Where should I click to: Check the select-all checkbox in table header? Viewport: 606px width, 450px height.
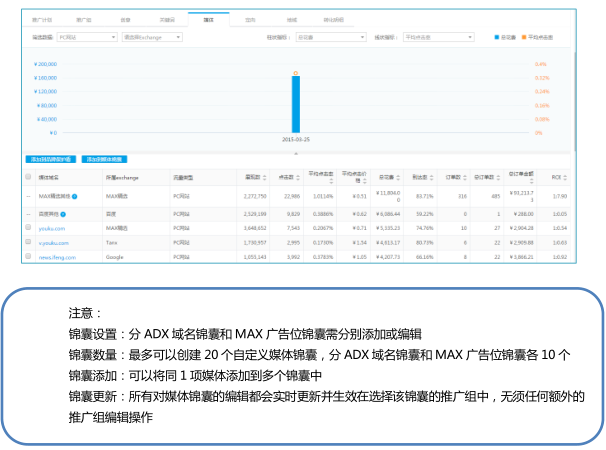[x=29, y=177]
